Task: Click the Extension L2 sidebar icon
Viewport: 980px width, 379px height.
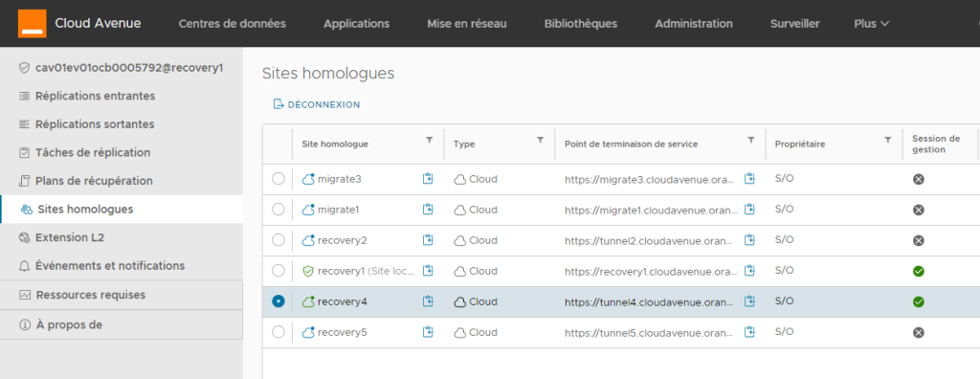Action: (24, 237)
